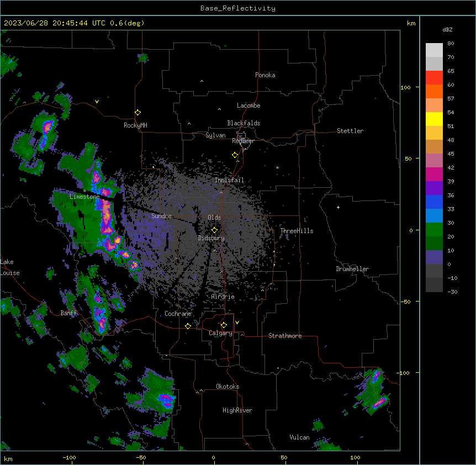Click the RedDeer city label

point(243,141)
